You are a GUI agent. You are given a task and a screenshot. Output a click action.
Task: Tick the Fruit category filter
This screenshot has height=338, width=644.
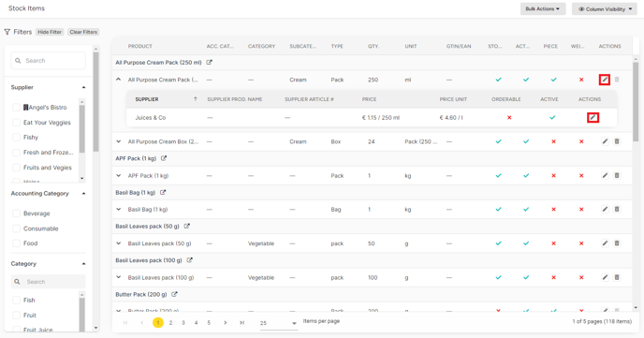[x=17, y=315]
